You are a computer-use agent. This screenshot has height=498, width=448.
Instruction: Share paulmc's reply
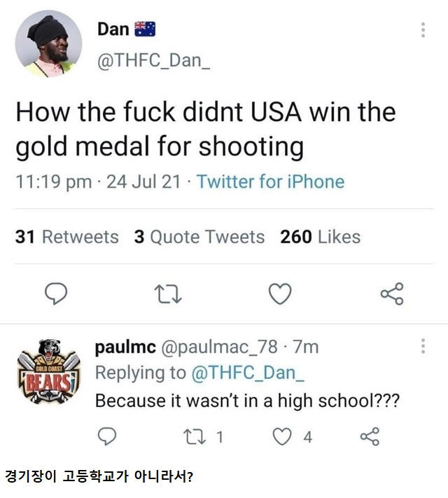[x=370, y=436]
